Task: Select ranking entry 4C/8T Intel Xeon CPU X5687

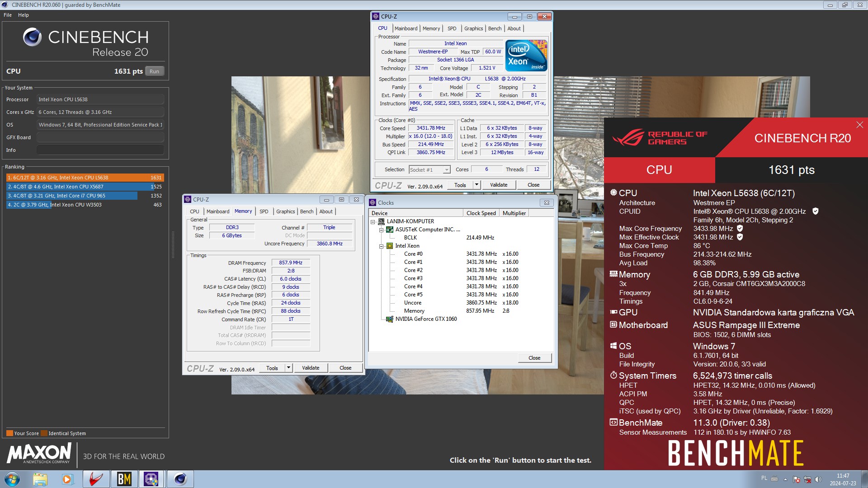Action: [85, 187]
